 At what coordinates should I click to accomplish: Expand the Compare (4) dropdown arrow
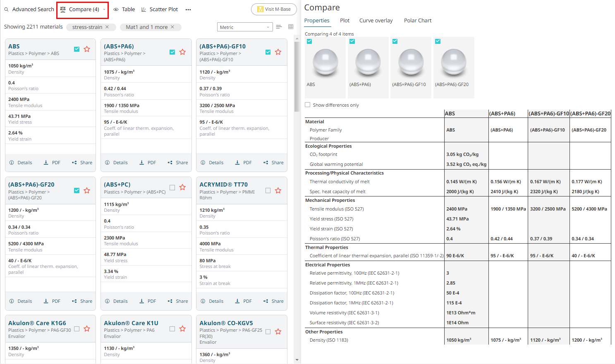click(104, 10)
